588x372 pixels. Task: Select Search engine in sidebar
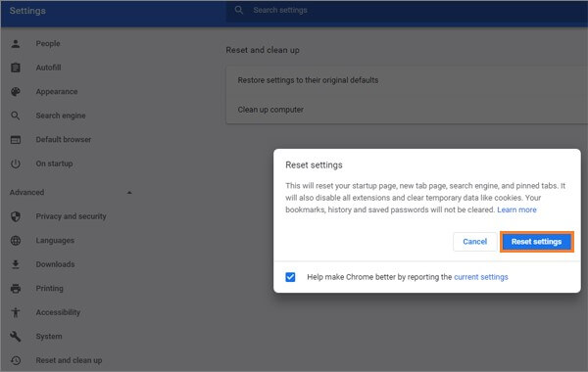pos(61,116)
